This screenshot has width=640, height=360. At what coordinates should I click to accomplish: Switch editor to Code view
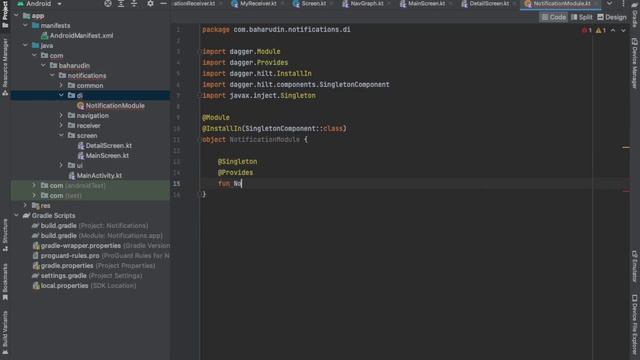554,17
